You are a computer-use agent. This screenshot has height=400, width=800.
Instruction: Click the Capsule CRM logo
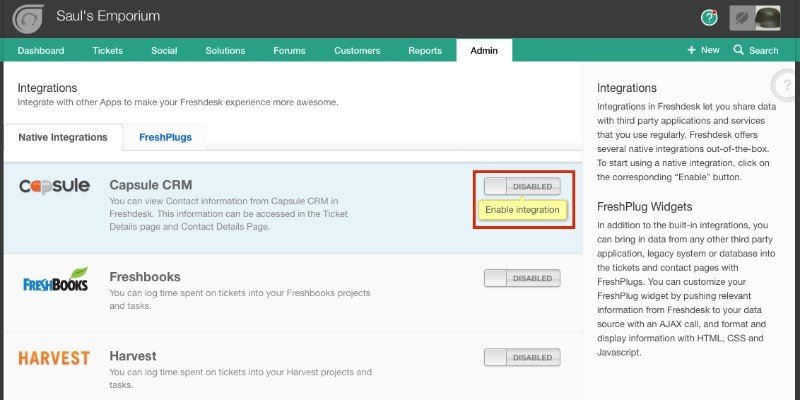coord(55,186)
